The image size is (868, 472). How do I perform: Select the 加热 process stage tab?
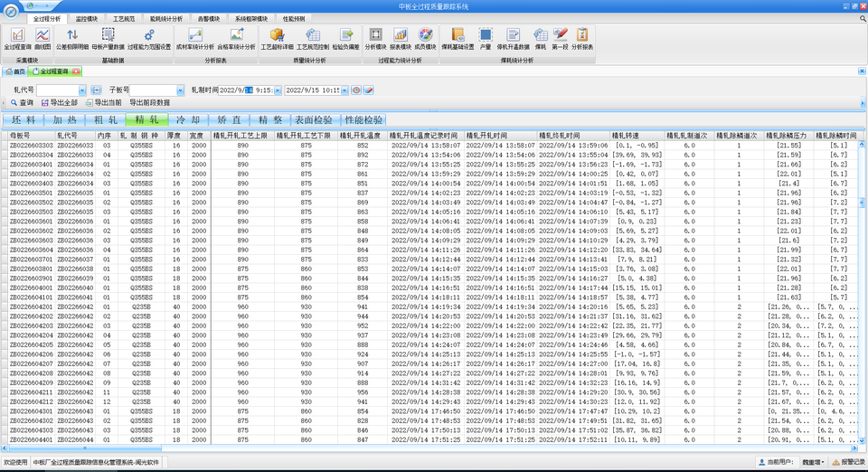pyautogui.click(x=65, y=119)
